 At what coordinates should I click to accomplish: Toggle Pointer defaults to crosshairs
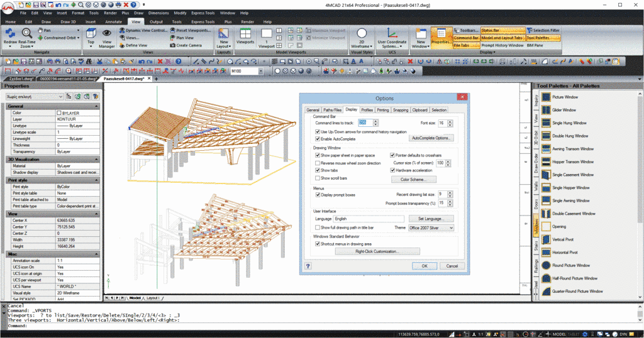click(x=392, y=155)
